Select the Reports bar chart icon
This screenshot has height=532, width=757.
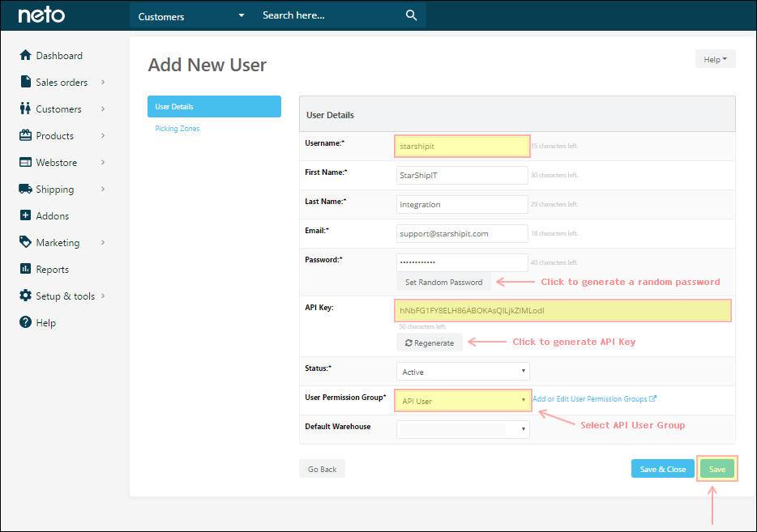pos(27,269)
